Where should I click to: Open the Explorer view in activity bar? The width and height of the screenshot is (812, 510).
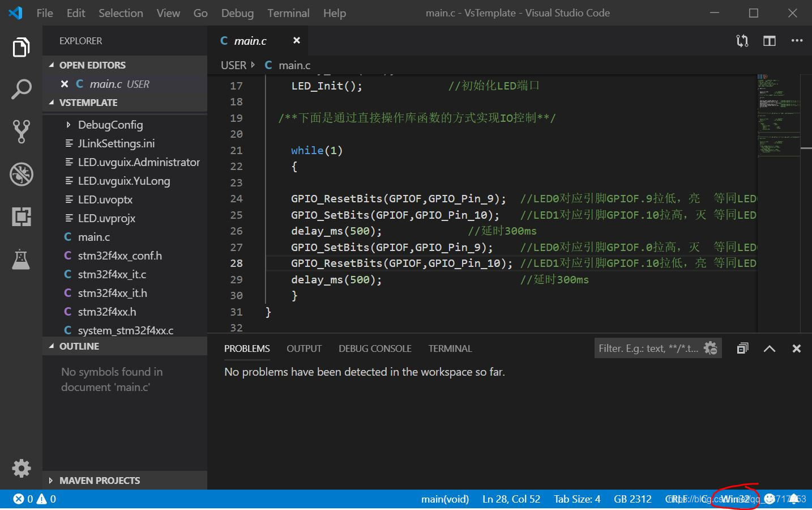pyautogui.click(x=21, y=47)
